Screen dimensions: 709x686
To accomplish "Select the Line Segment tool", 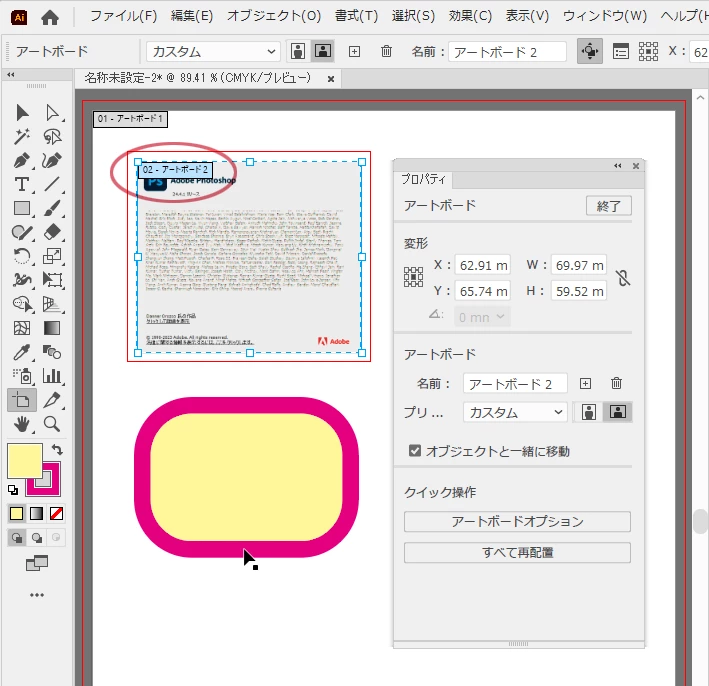I will (x=52, y=185).
